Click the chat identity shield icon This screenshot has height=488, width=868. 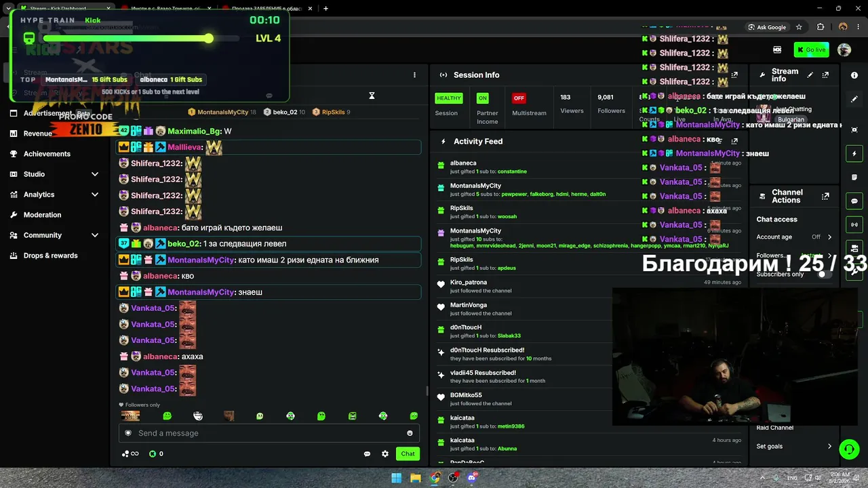coord(128,433)
